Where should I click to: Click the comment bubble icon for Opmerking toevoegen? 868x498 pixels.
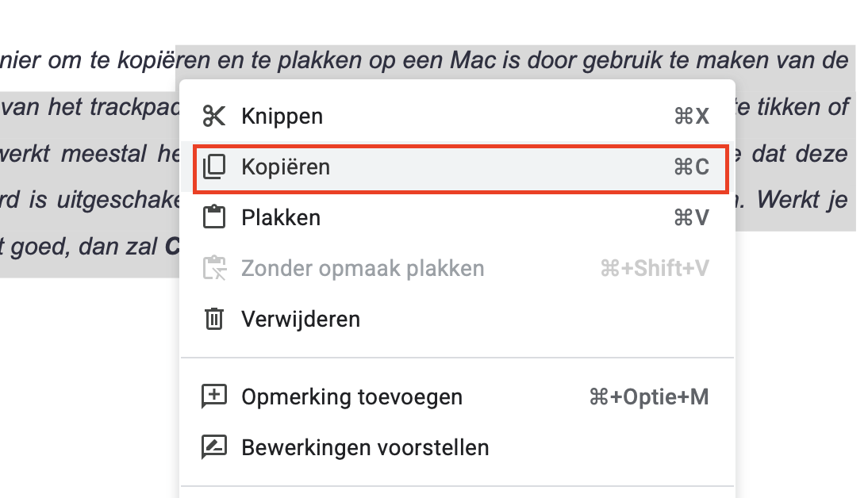[214, 396]
